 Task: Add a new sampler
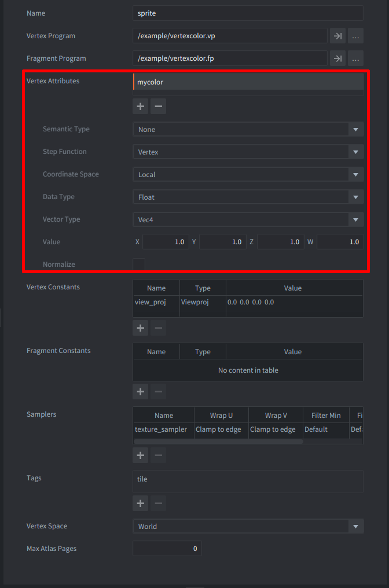pos(141,455)
